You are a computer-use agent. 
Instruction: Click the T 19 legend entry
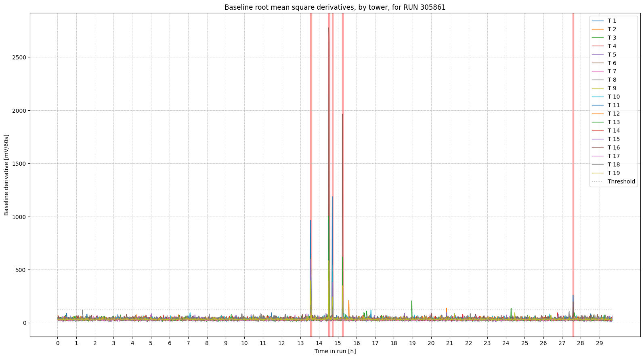613,173
